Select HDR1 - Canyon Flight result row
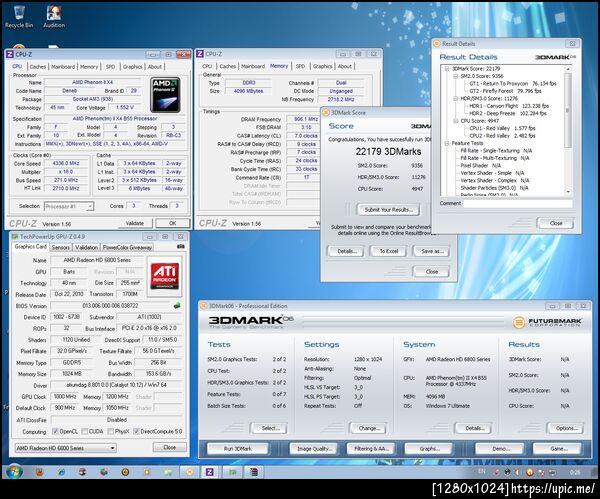The image size is (600, 499). (509, 106)
